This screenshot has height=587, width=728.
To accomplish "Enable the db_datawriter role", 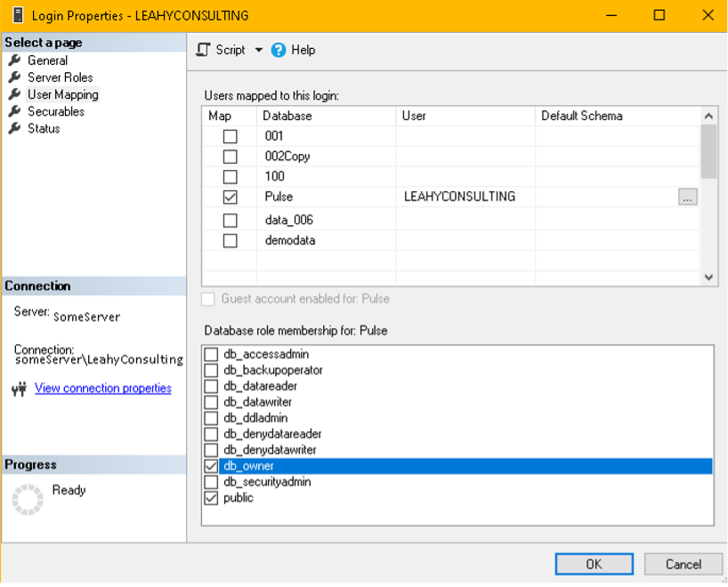I will (x=211, y=402).
